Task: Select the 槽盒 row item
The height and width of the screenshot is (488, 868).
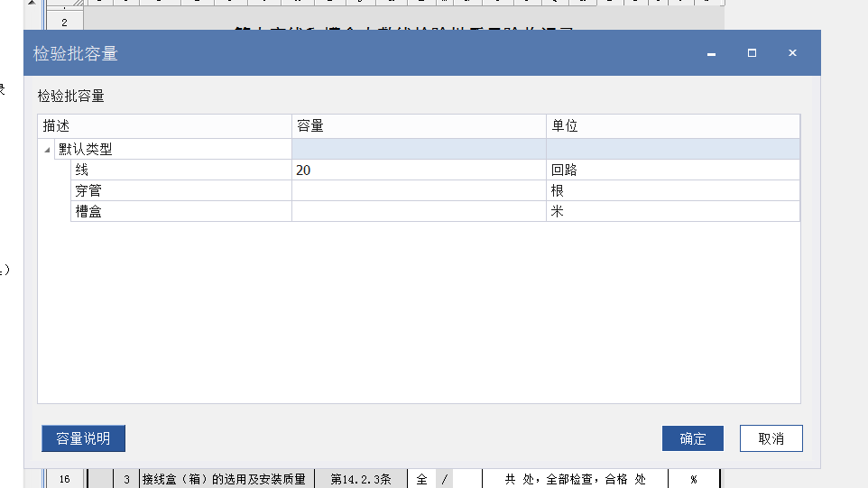Action: click(x=180, y=211)
